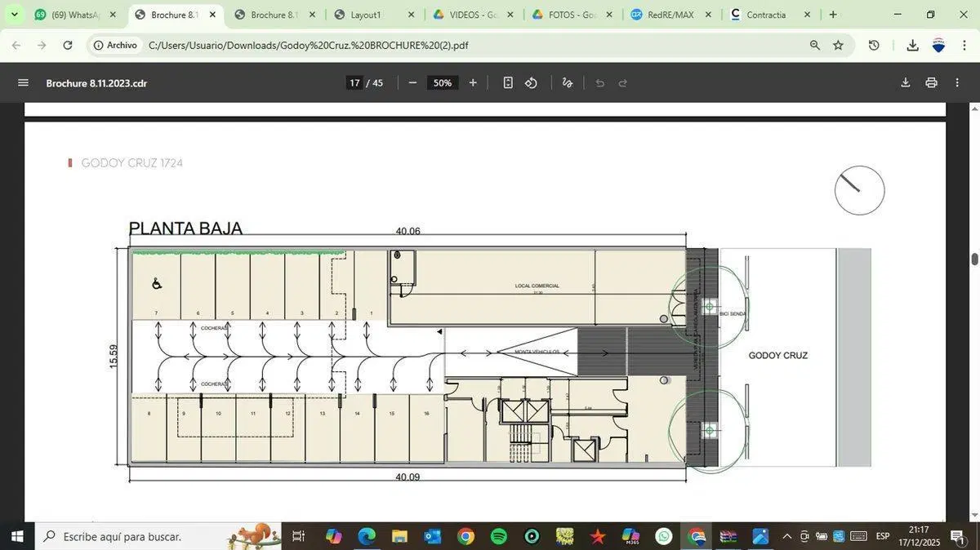
Task: Reload the current page
Action: click(x=68, y=45)
